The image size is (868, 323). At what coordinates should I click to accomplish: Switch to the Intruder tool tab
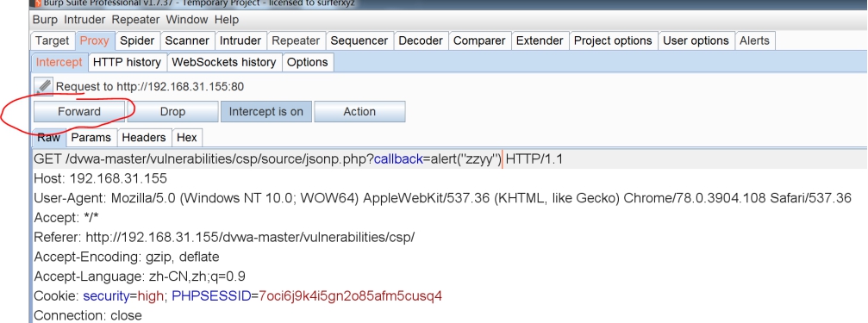tap(240, 41)
